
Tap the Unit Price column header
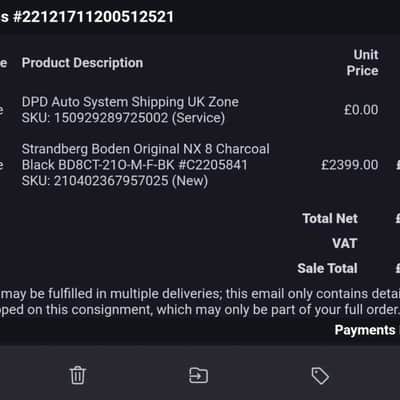click(x=362, y=63)
